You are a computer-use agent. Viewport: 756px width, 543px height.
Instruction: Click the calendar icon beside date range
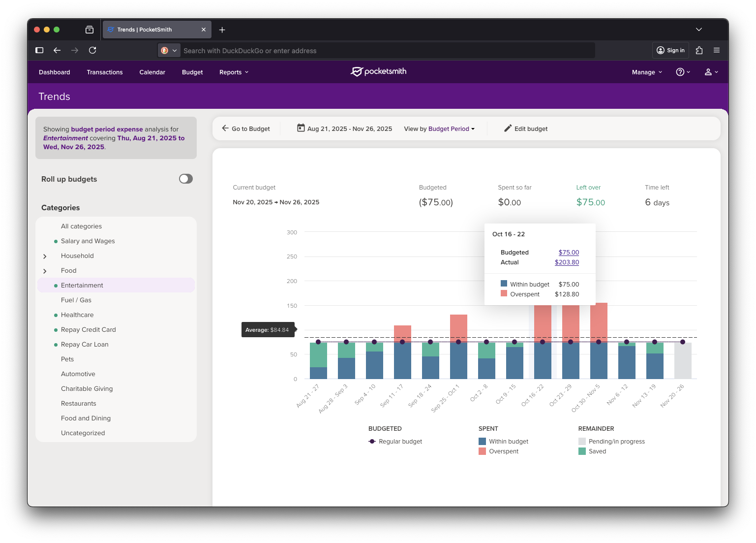pos(301,128)
